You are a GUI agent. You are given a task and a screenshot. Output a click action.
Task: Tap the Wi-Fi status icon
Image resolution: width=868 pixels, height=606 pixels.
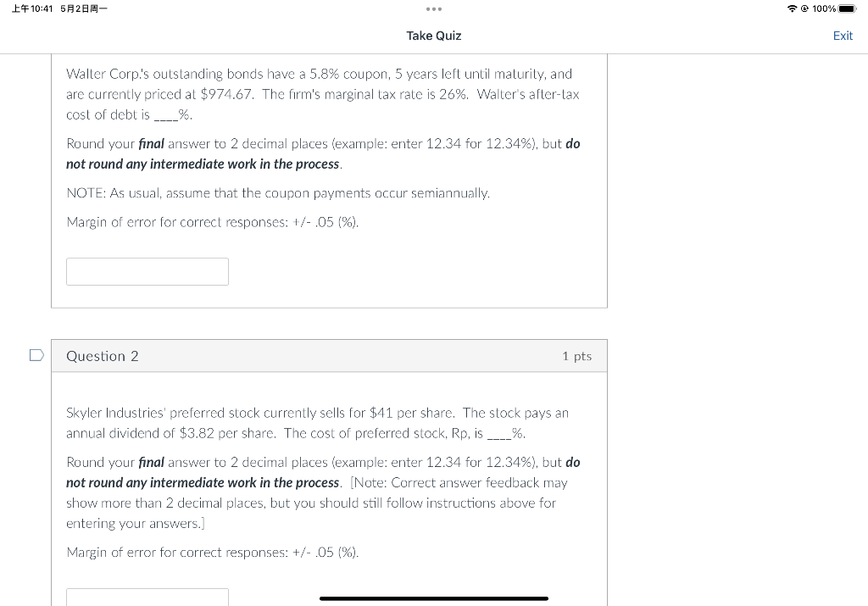793,8
